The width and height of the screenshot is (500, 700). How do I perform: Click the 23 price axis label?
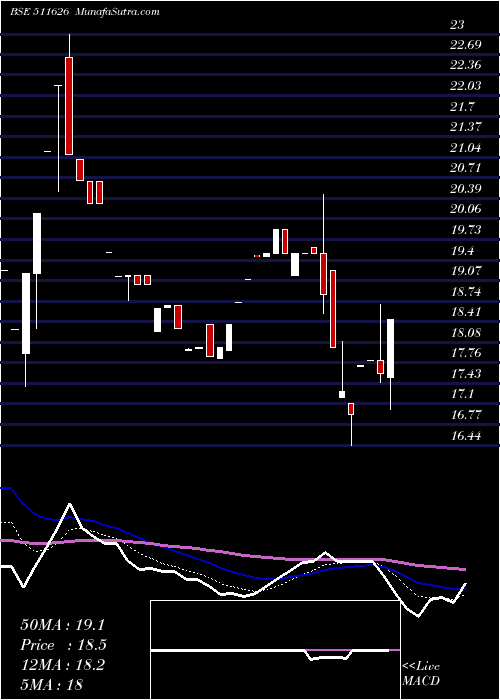[457, 25]
